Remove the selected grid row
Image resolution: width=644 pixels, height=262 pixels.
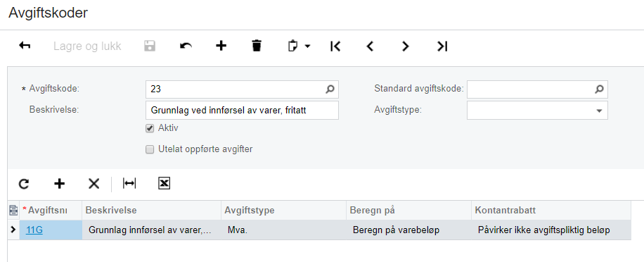click(94, 183)
